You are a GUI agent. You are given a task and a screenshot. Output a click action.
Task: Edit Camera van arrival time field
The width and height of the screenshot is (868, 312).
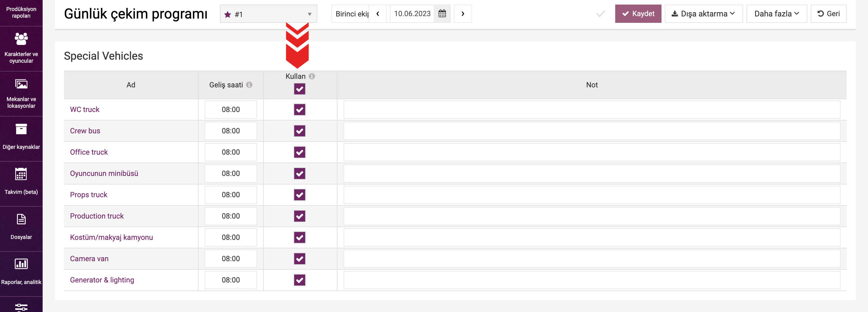pos(231,259)
